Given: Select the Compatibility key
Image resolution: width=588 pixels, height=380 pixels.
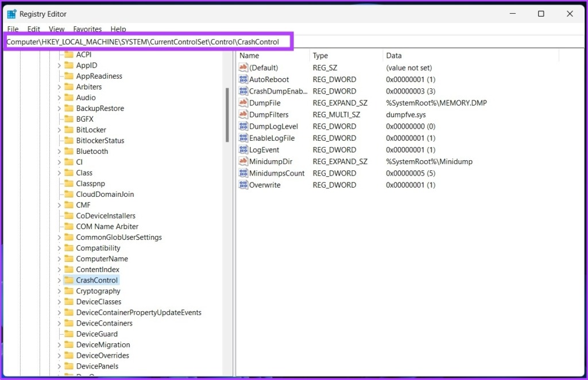Looking at the screenshot, I should [98, 248].
